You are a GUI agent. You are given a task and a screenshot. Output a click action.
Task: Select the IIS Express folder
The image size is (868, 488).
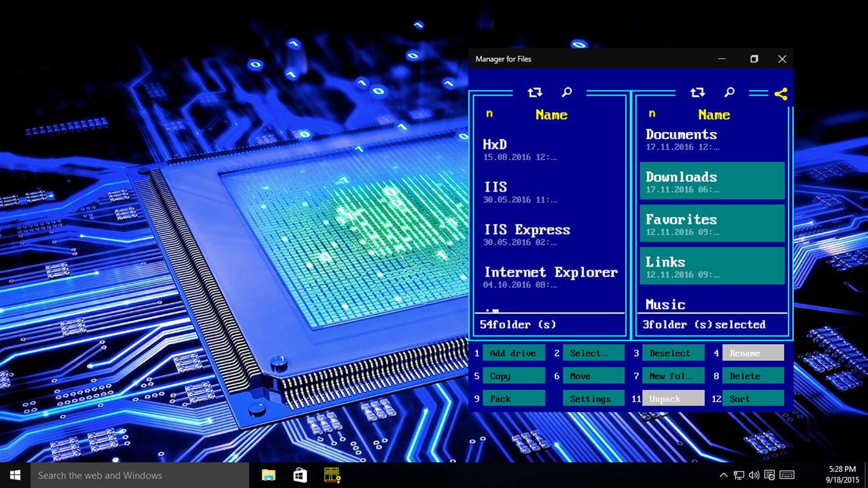point(549,235)
